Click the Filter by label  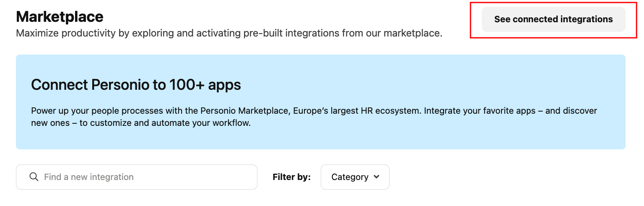click(x=291, y=177)
